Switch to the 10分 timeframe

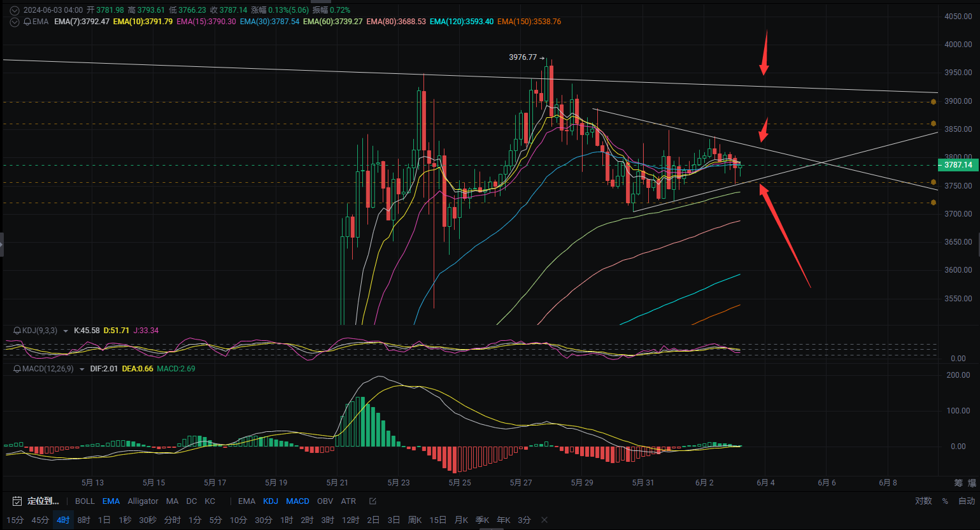point(238,520)
